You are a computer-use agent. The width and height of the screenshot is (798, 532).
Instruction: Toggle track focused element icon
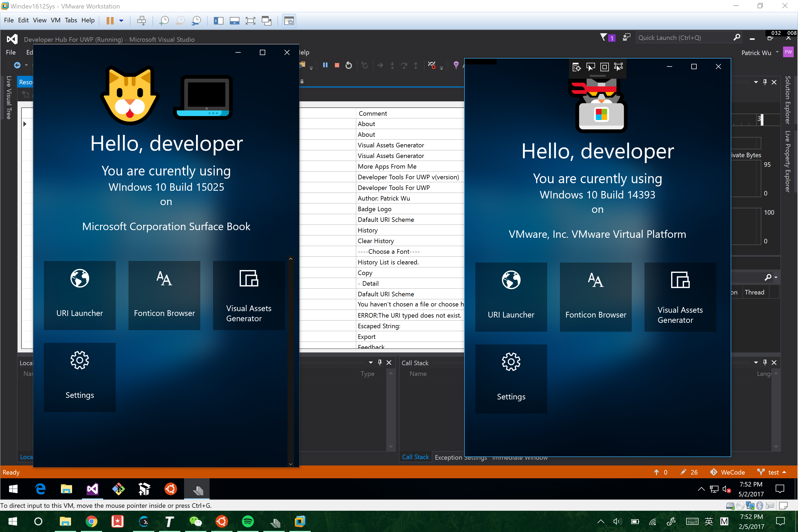click(x=618, y=67)
